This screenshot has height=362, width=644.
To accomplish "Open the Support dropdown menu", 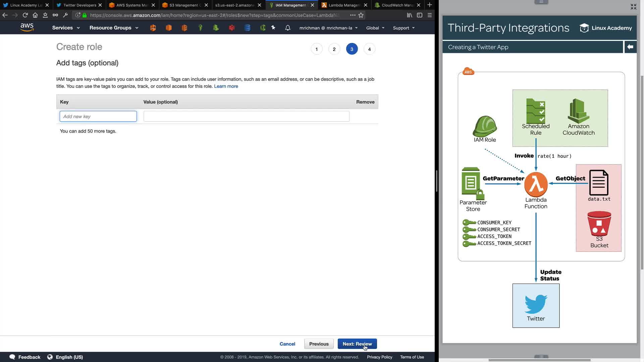I will 404,28.
